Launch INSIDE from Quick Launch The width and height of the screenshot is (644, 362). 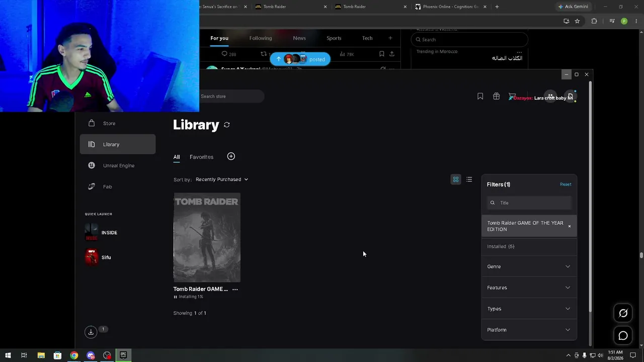tap(101, 232)
